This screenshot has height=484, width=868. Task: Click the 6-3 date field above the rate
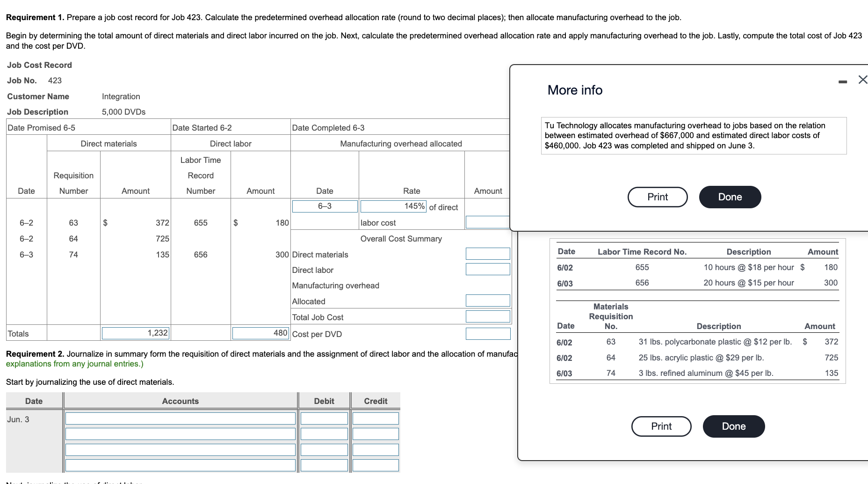click(x=325, y=206)
